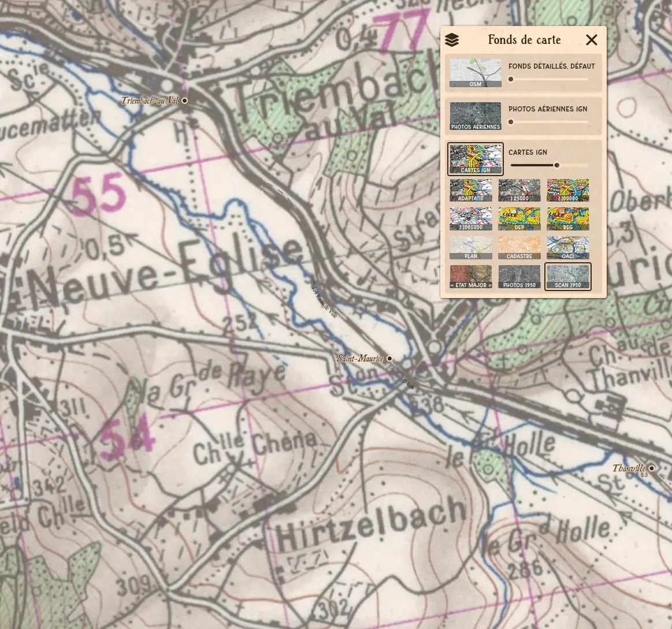672x629 pixels.
Task: Click the 'Fonds de carte' panel title
Action: coord(524,40)
